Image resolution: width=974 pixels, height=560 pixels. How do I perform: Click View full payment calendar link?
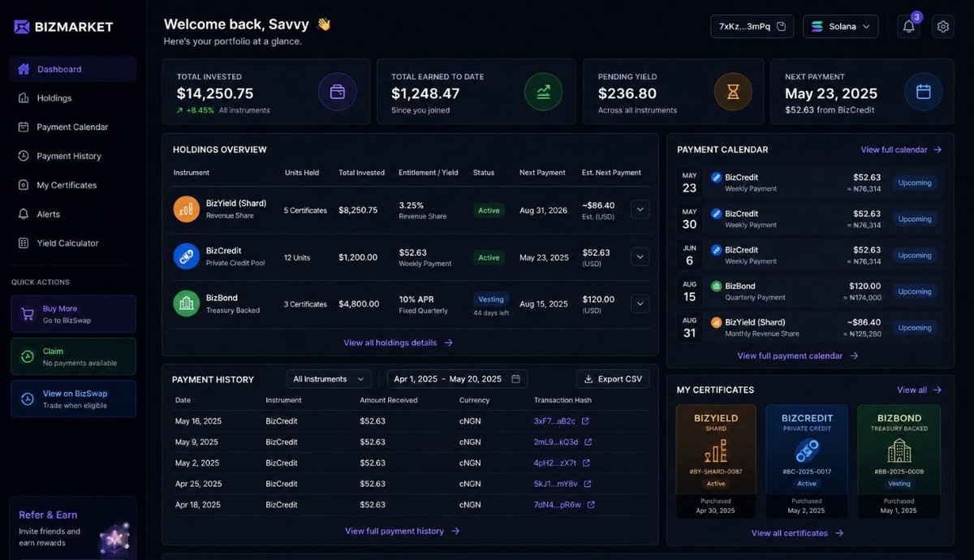798,355
